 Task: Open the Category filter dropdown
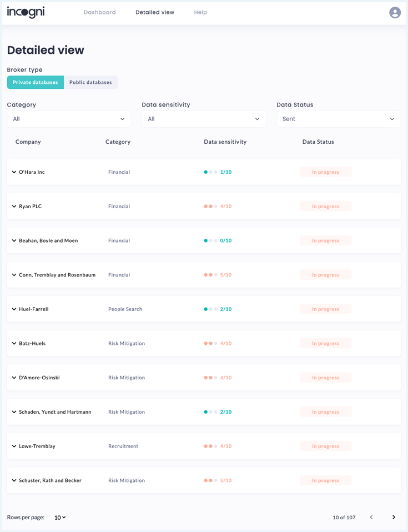(x=69, y=119)
